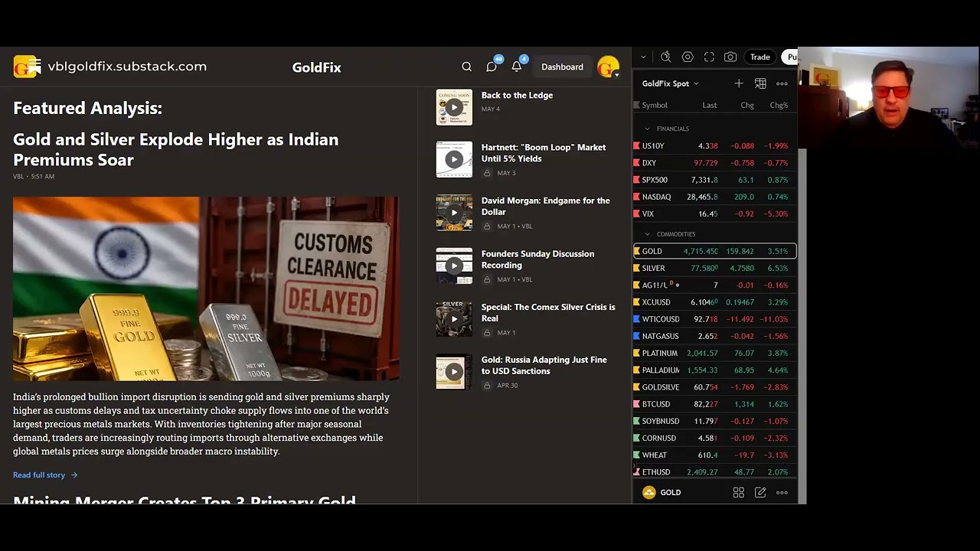Click the Dashboard button
This screenshot has height=551, width=980.
tap(562, 67)
